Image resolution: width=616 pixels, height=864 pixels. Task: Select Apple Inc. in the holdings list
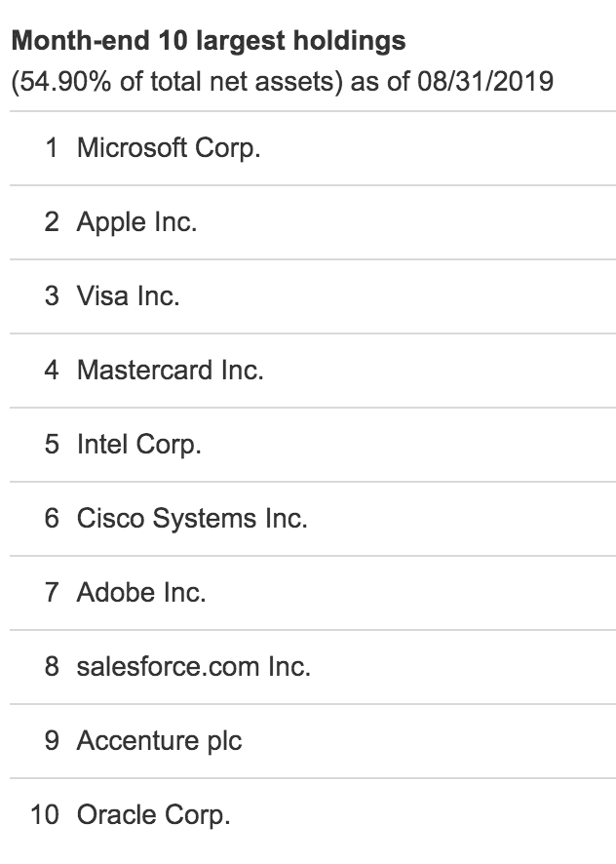[x=313, y=222]
